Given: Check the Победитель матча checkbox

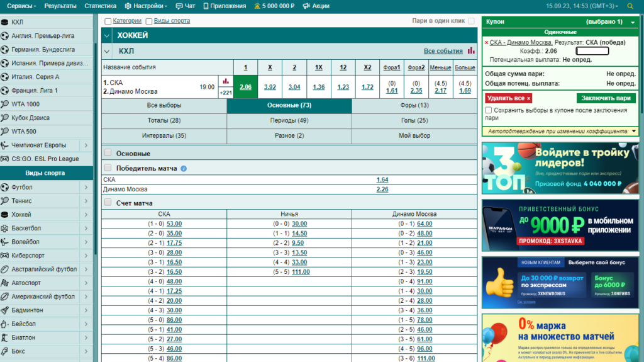Looking at the screenshot, I should click(108, 167).
